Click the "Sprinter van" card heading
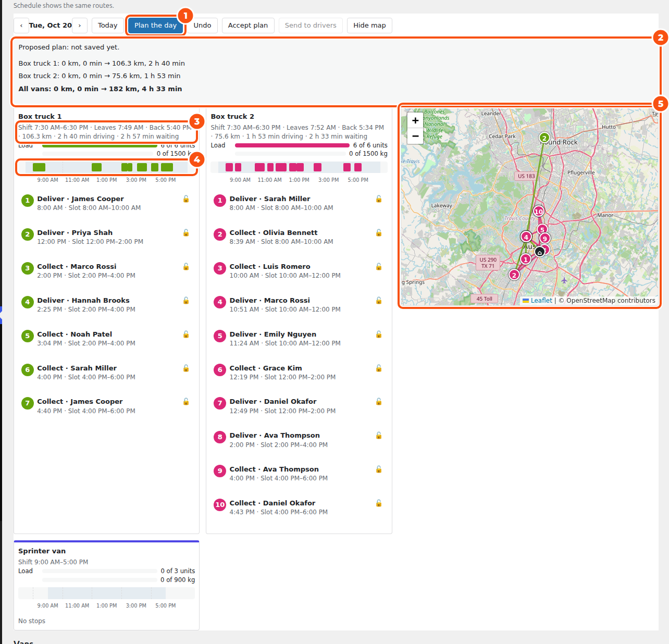Image resolution: width=669 pixels, height=644 pixels. [x=42, y=551]
